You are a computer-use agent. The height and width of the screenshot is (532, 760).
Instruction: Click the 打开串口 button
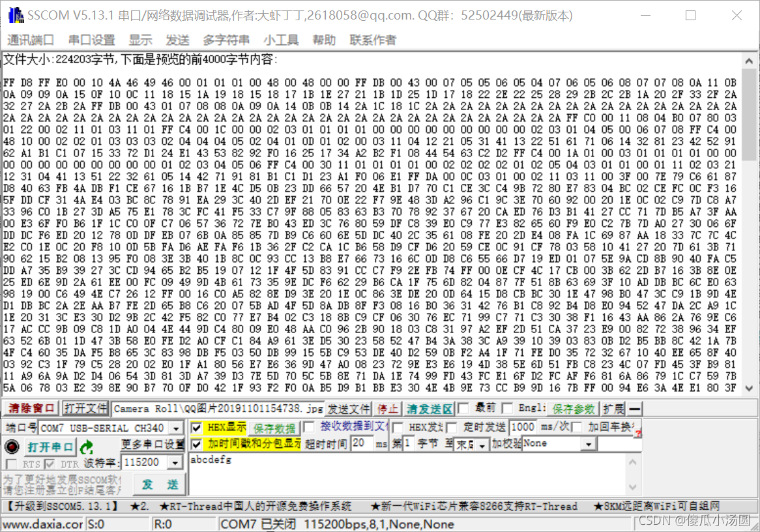[x=50, y=447]
